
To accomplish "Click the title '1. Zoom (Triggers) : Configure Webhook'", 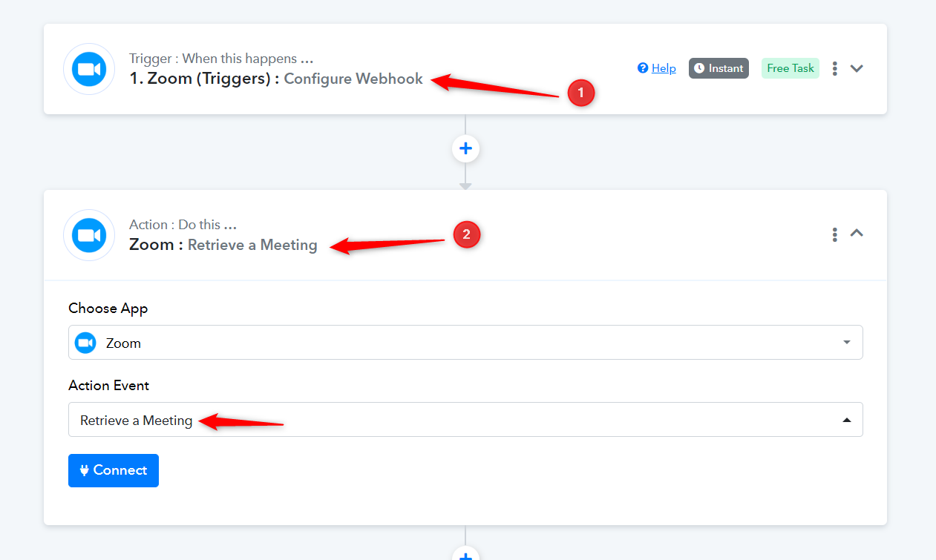I will tap(276, 79).
